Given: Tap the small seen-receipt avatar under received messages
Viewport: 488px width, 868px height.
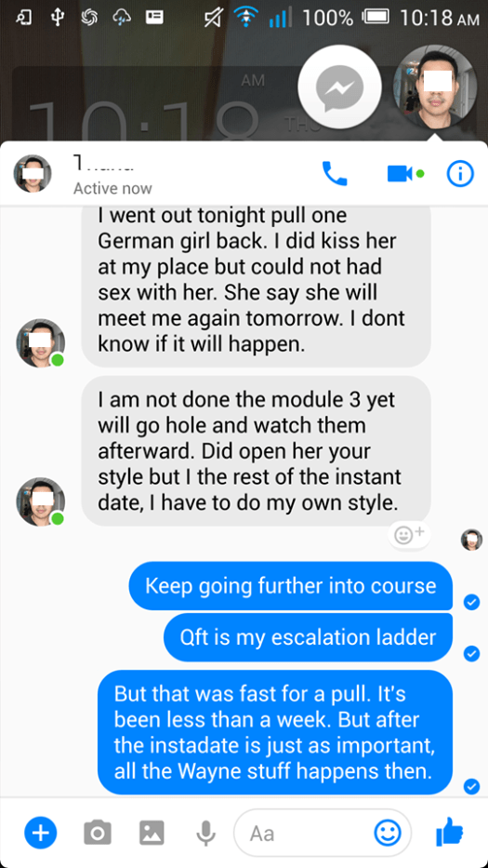Looking at the screenshot, I should point(471,540).
